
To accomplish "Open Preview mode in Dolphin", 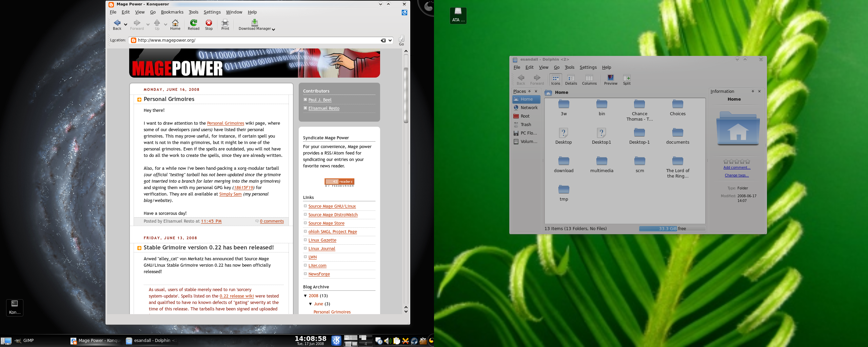I will (x=610, y=80).
